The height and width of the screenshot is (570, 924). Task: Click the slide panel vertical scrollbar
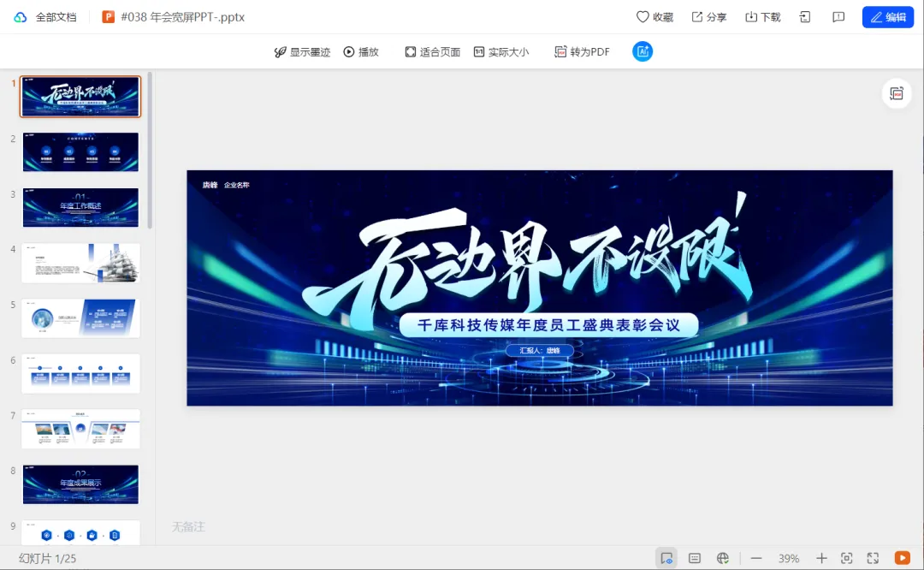pyautogui.click(x=150, y=151)
